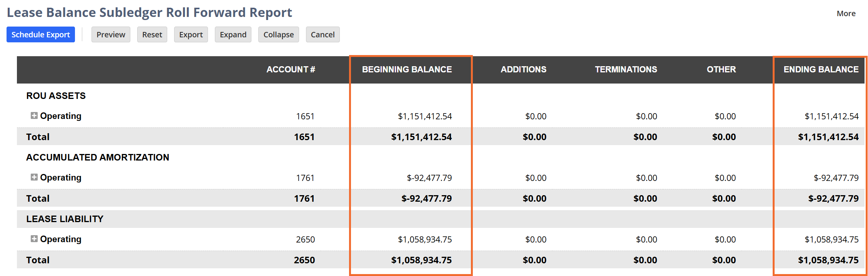This screenshot has width=868, height=276.
Task: Open the report Preview
Action: click(x=111, y=35)
